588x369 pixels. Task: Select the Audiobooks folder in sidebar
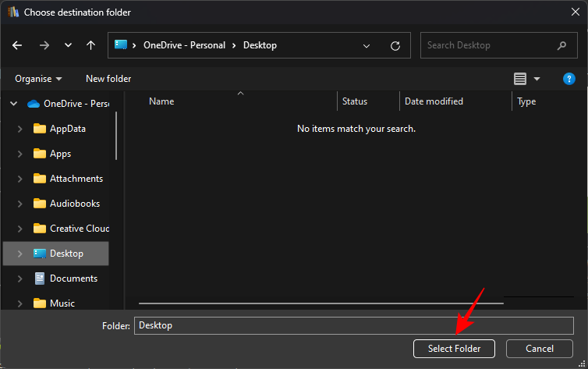(x=75, y=204)
